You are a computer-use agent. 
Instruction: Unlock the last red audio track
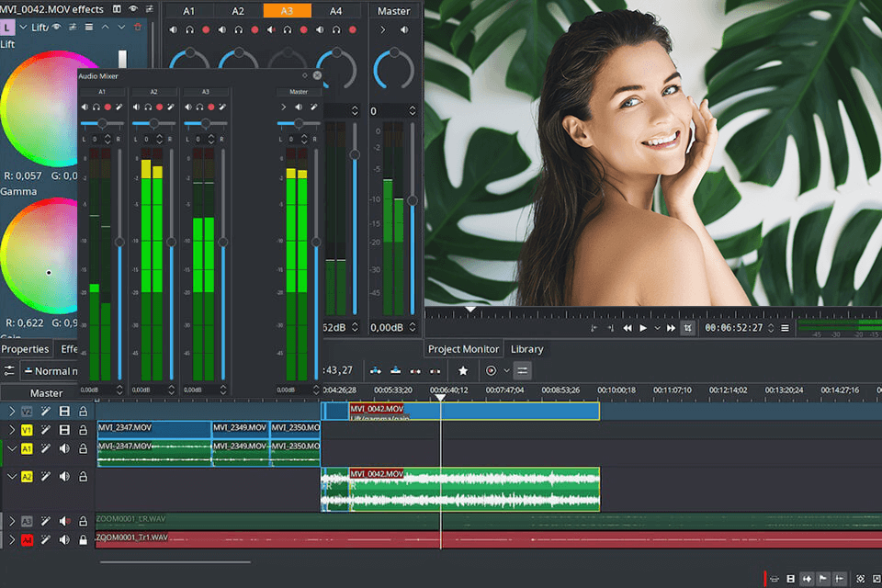83,540
